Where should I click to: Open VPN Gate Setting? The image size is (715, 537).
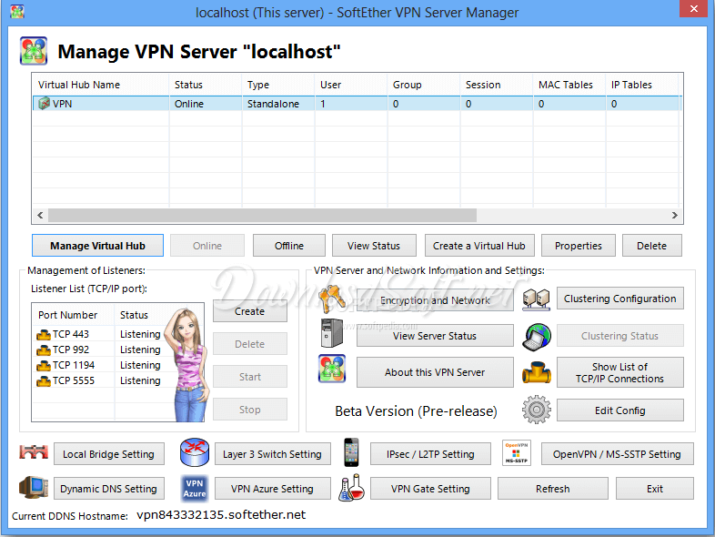[430, 489]
